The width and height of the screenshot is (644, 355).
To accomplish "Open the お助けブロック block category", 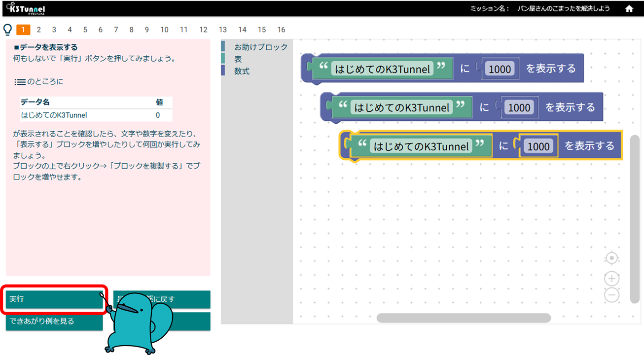I will [x=260, y=47].
